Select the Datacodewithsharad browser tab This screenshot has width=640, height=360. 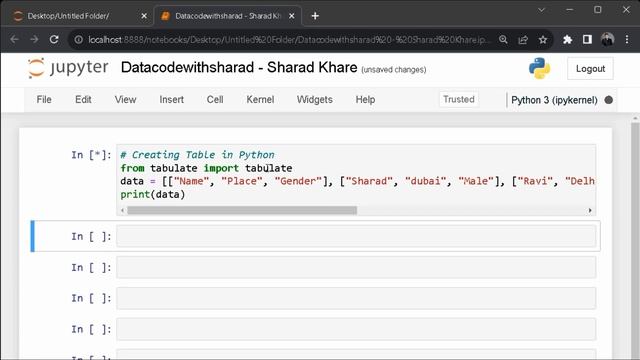tap(227, 16)
